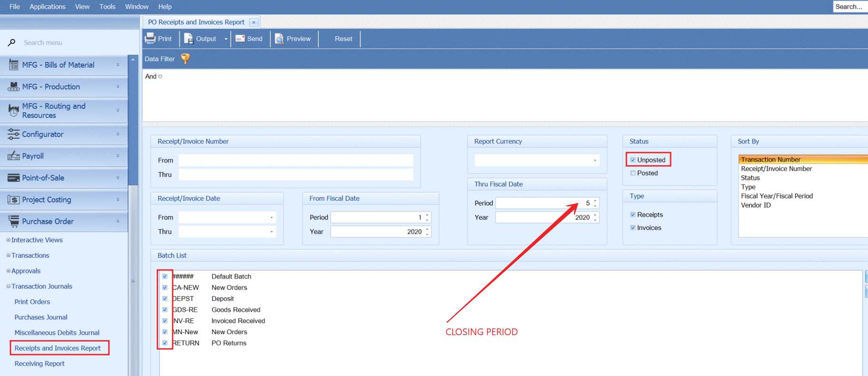Click the Payroll module icon
The height and width of the screenshot is (376, 868).
pos(13,156)
